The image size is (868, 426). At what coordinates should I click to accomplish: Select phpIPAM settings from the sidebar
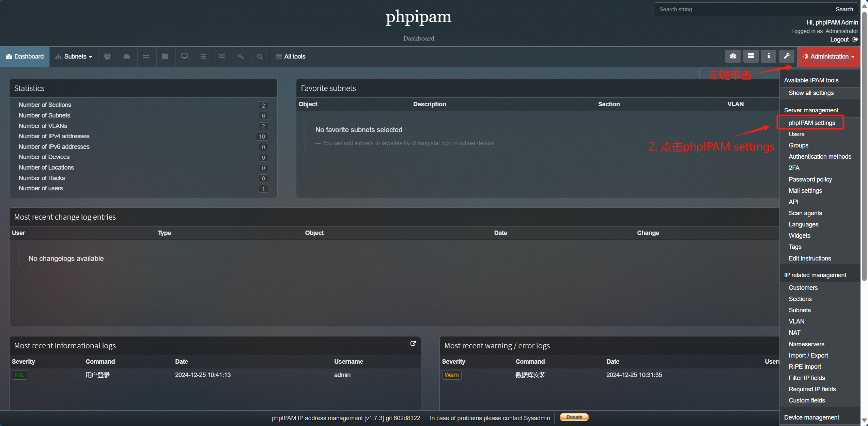click(812, 123)
